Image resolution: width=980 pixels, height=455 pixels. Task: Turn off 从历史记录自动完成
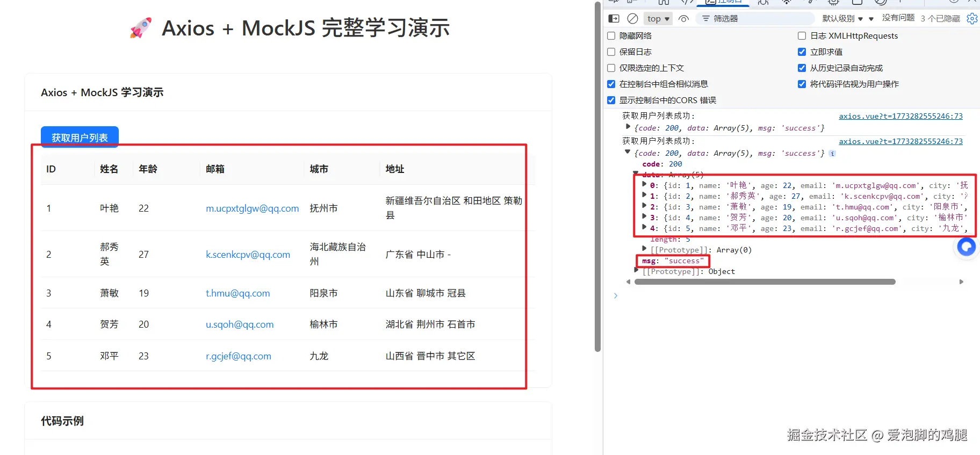click(802, 68)
